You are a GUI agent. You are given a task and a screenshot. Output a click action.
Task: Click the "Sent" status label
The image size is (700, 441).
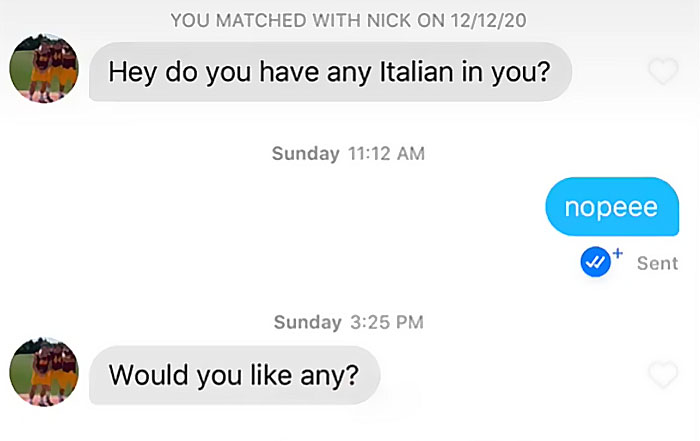pos(657,263)
